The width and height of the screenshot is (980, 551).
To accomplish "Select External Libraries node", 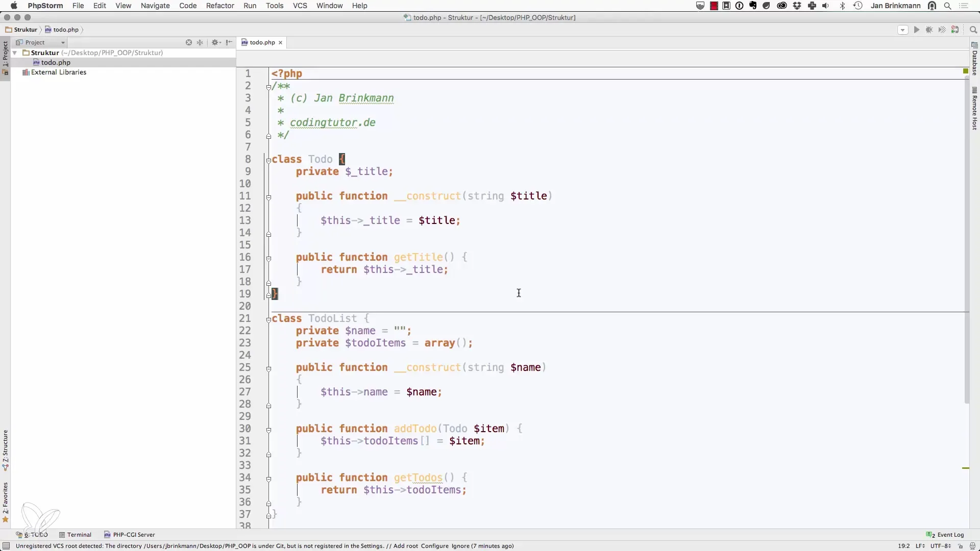I will [59, 72].
